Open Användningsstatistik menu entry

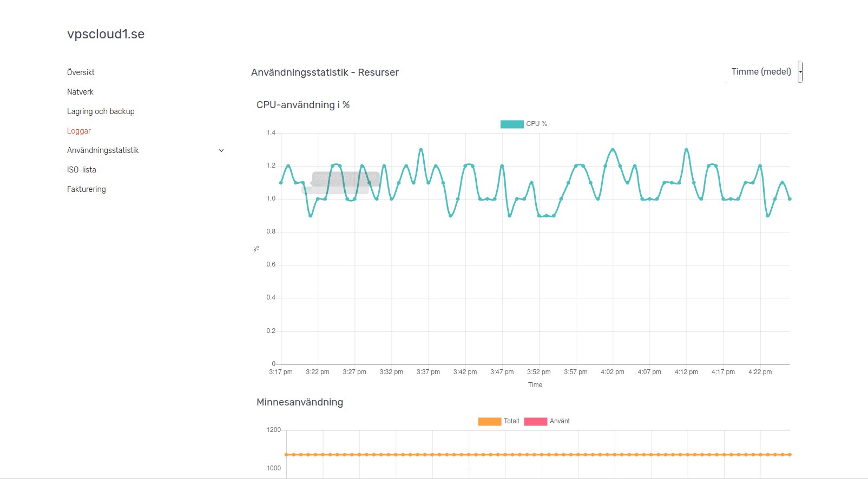103,150
